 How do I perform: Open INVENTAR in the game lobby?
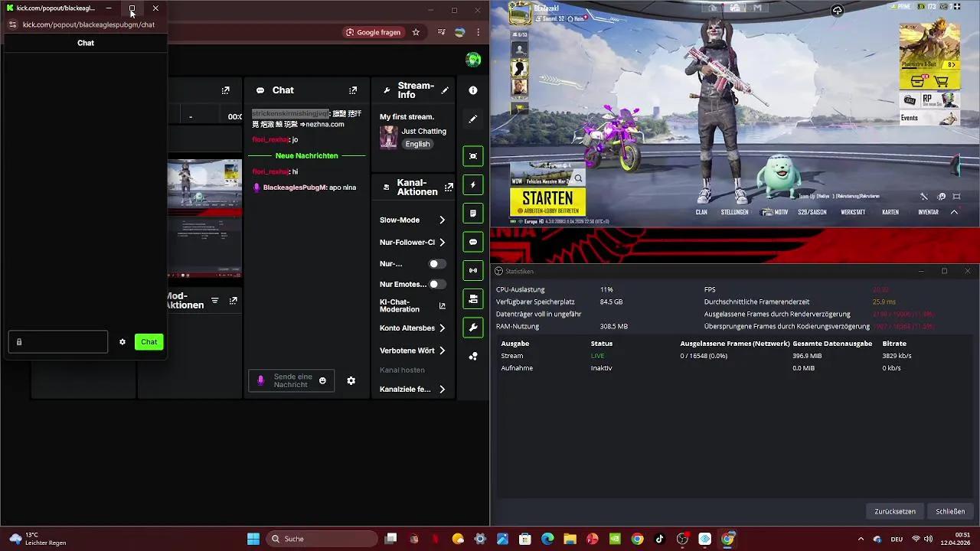(928, 212)
